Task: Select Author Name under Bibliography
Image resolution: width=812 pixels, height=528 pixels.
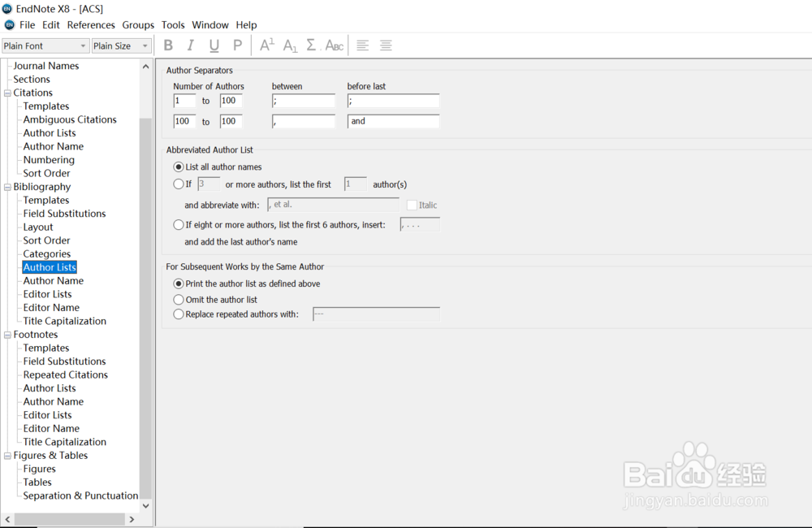Action: pos(54,281)
